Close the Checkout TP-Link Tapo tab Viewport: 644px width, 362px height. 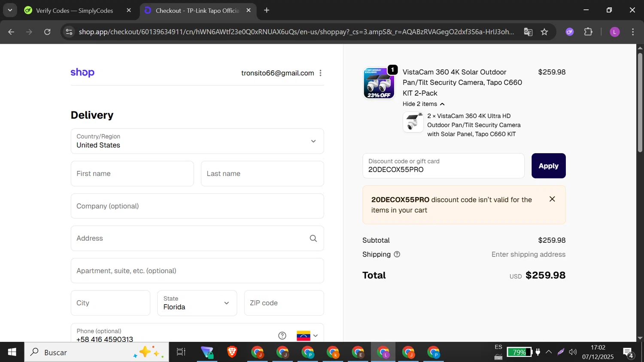249,10
